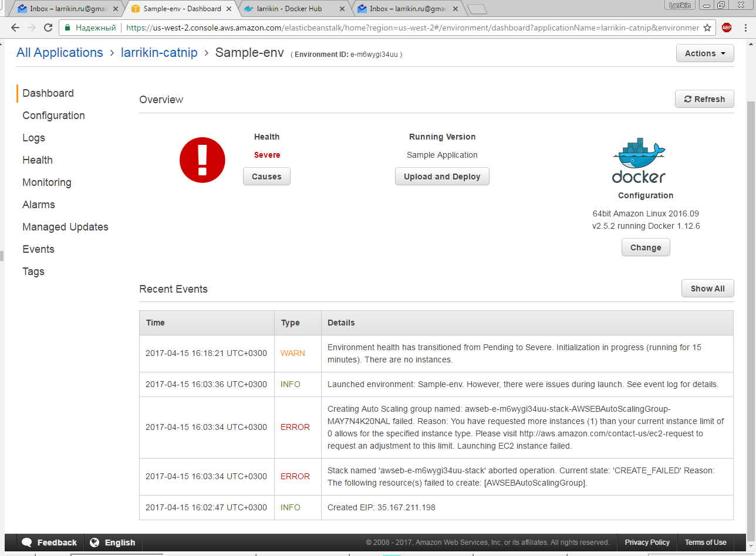Reload the page with the browser reload icon

pos(49,28)
